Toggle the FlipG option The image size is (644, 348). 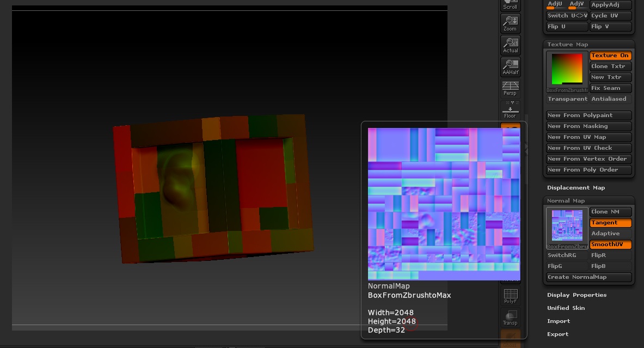click(x=567, y=266)
